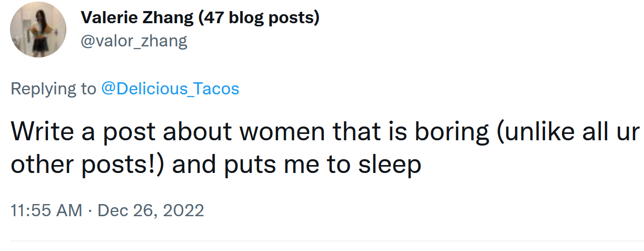Open the @Delicious_Tacos mention link
Screen dimensions: 644x251
[170, 88]
